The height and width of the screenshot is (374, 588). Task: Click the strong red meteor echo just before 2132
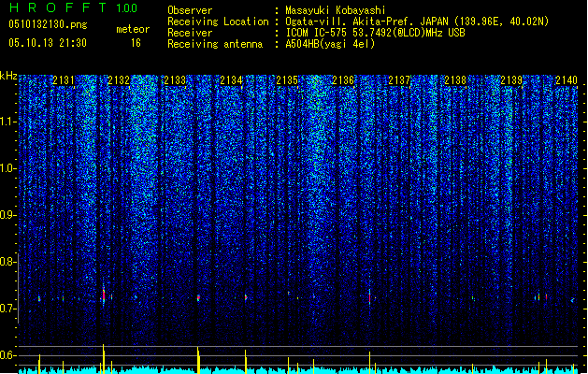coord(104,296)
